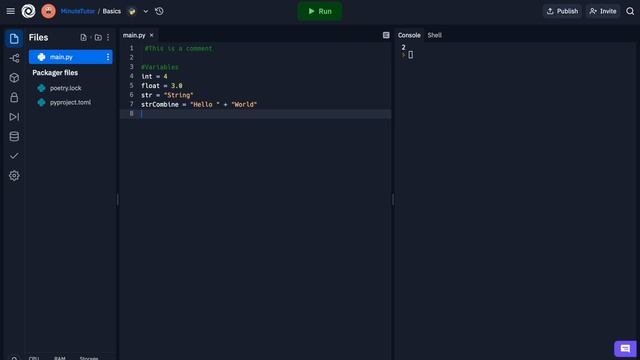Open the Settings gear icon
Image resolution: width=640 pixels, height=360 pixels.
coord(14,176)
